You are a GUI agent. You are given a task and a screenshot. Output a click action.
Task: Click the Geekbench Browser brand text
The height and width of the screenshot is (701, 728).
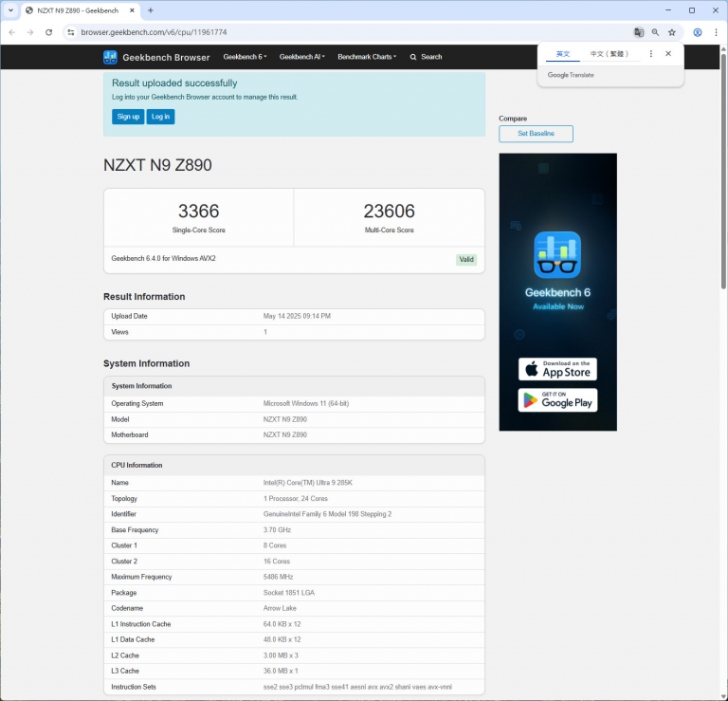tap(166, 58)
